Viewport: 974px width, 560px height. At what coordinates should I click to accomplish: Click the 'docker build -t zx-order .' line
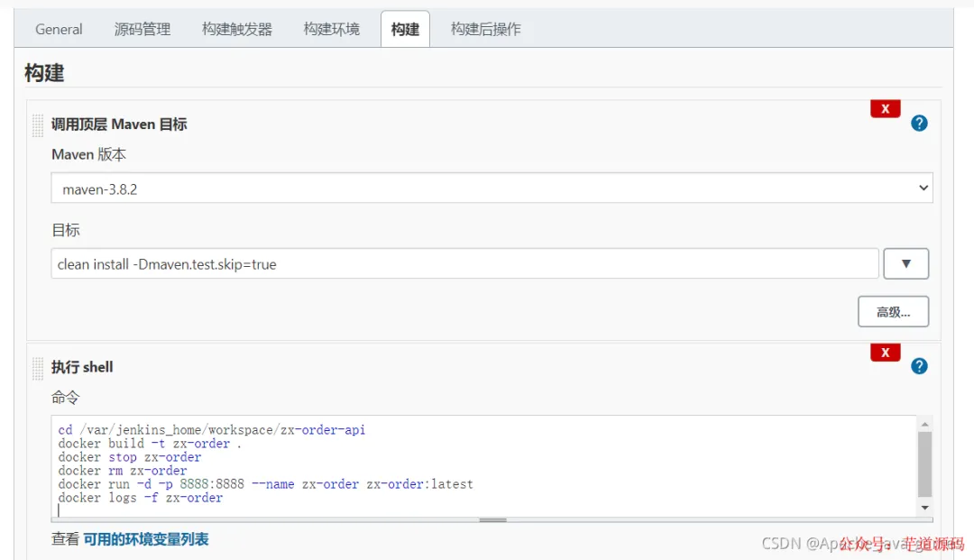click(150, 444)
